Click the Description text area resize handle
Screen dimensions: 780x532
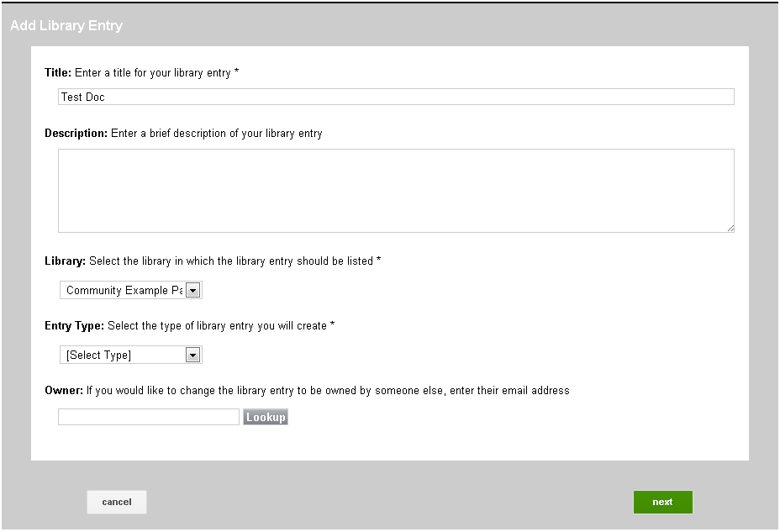730,228
